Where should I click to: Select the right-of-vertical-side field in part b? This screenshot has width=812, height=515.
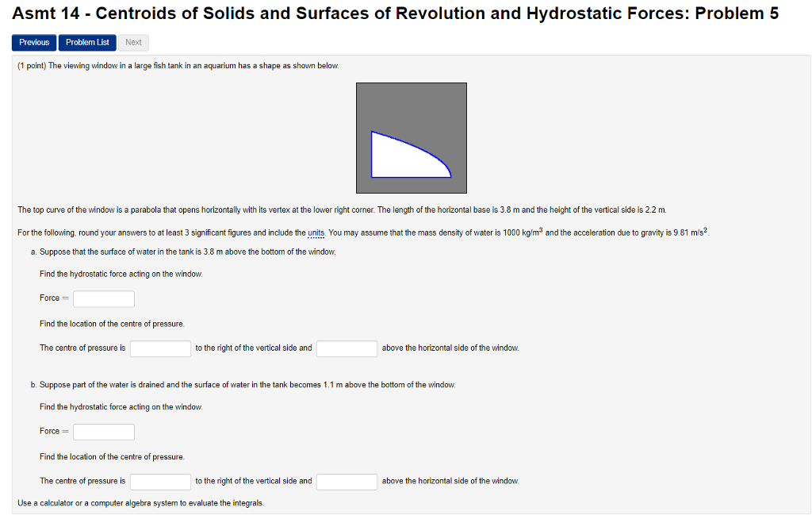[160, 481]
